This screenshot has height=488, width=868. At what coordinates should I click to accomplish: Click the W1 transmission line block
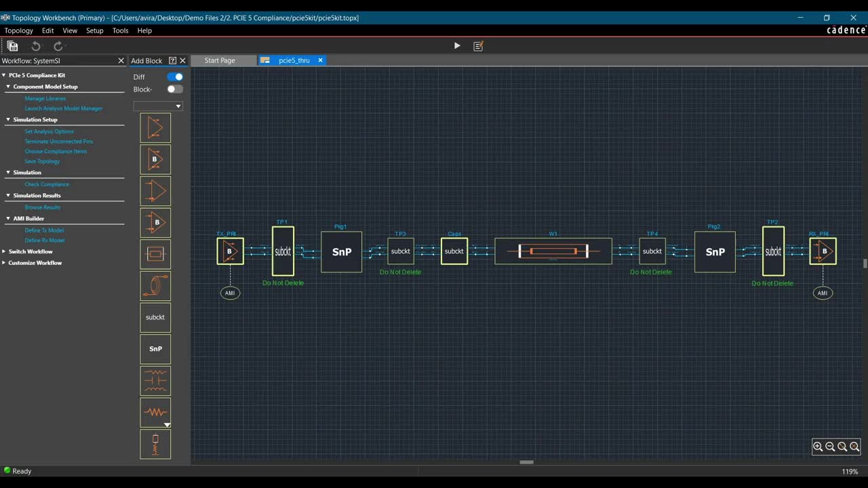click(553, 251)
